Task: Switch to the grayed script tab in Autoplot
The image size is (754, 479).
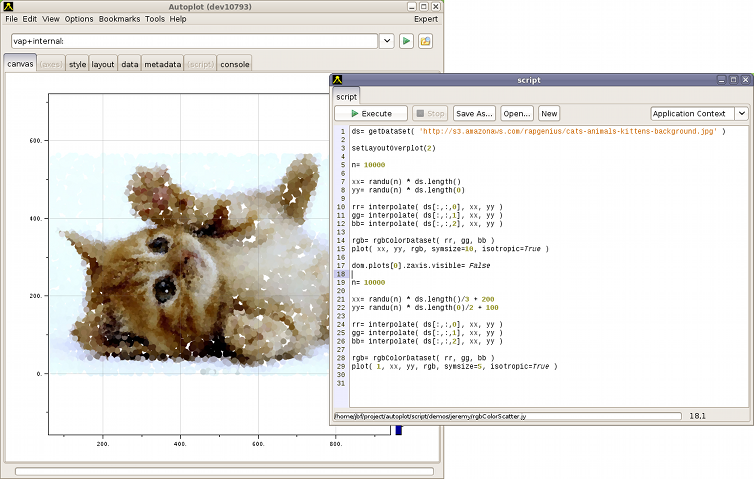Action: point(200,64)
